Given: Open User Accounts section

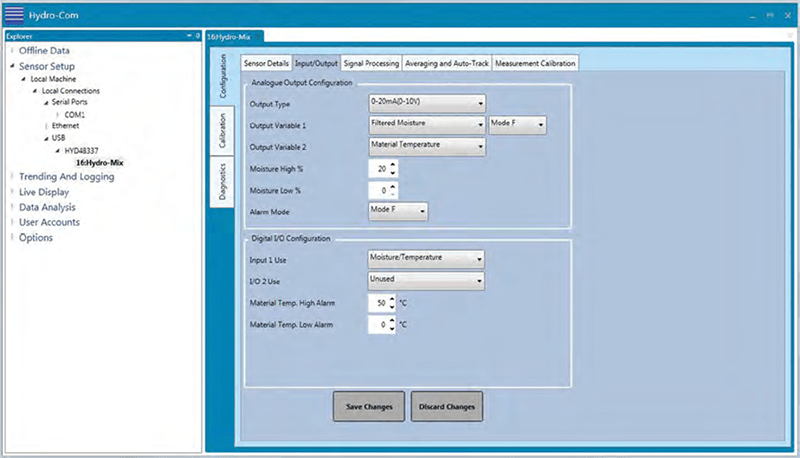Looking at the screenshot, I should (49, 222).
